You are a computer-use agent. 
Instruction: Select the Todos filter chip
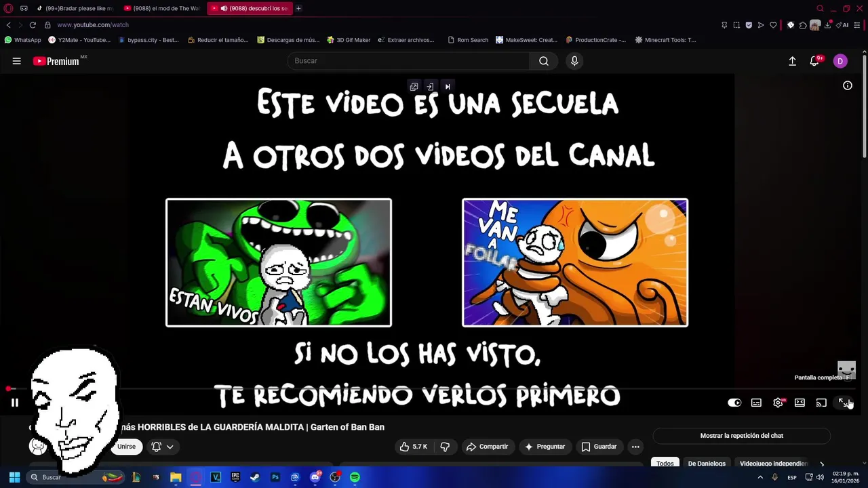[x=665, y=464]
